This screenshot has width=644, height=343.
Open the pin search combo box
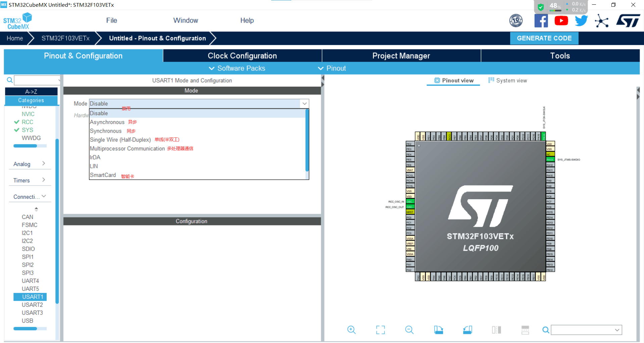tap(587, 330)
